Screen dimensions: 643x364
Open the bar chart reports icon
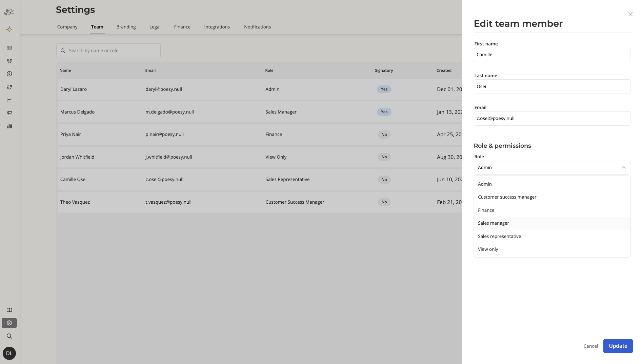coord(9,126)
